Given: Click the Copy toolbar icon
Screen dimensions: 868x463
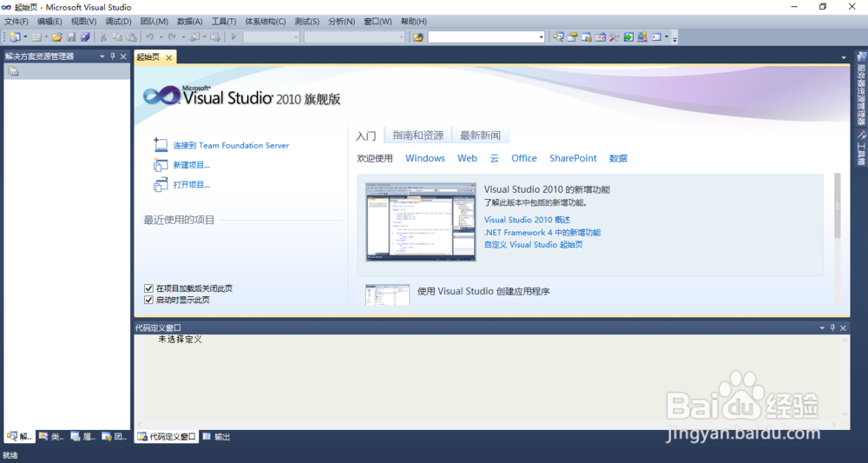Looking at the screenshot, I should pos(117,37).
